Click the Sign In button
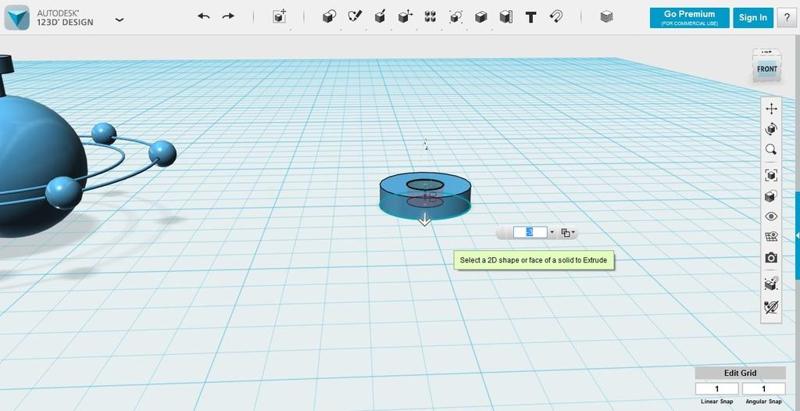The image size is (800, 411). pyautogui.click(x=752, y=17)
